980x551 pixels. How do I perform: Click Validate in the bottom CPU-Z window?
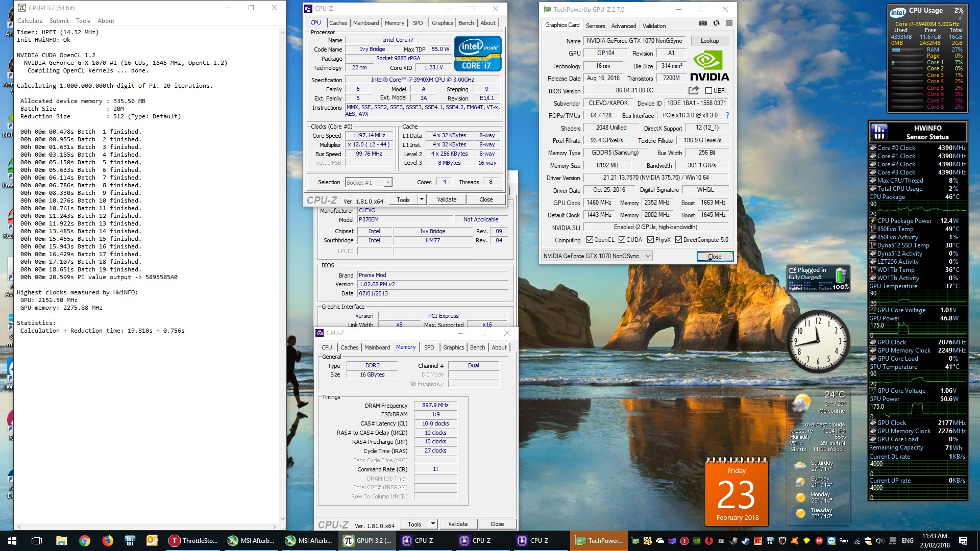coord(458,524)
